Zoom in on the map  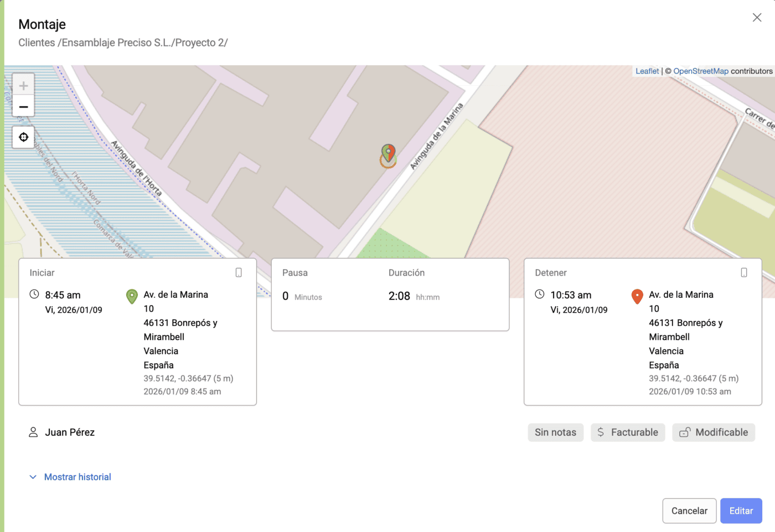(23, 85)
